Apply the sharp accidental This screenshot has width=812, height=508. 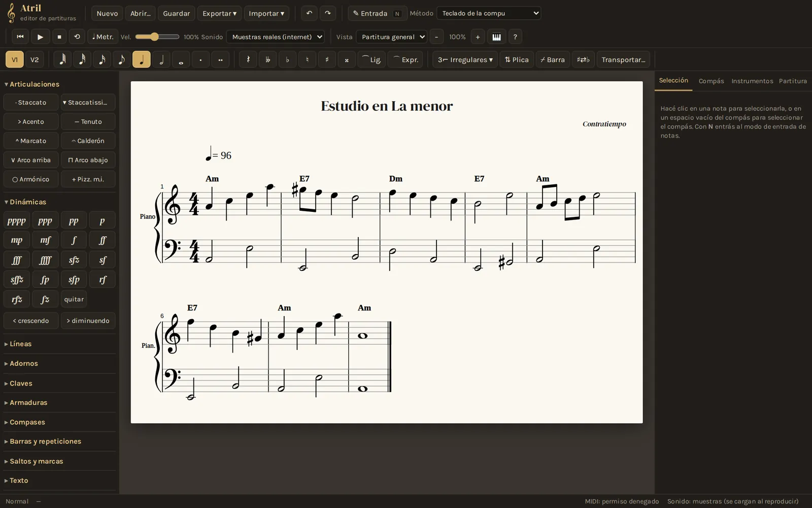coord(327,59)
